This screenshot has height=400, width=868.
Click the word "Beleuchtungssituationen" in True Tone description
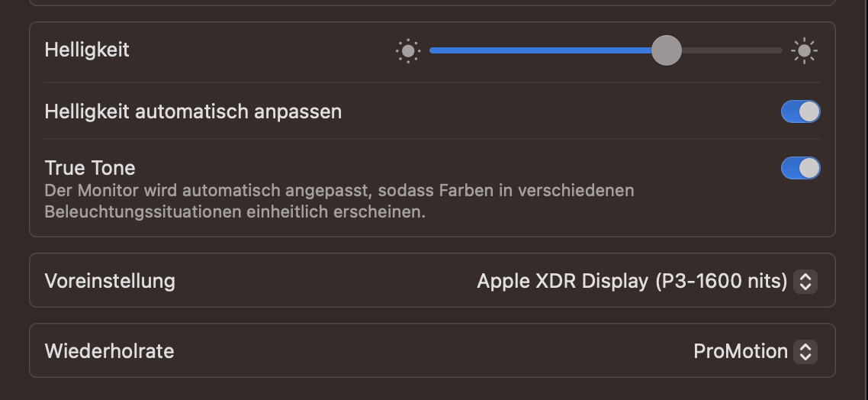pos(143,211)
